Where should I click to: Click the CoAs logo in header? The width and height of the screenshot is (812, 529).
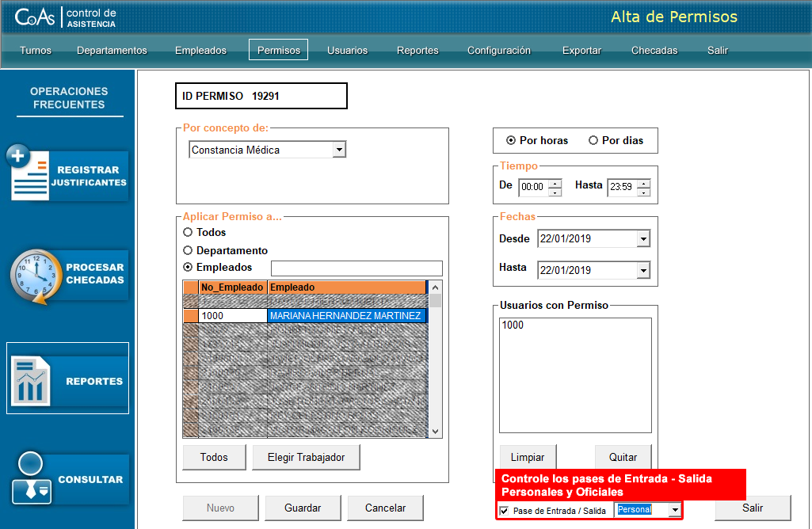point(35,17)
